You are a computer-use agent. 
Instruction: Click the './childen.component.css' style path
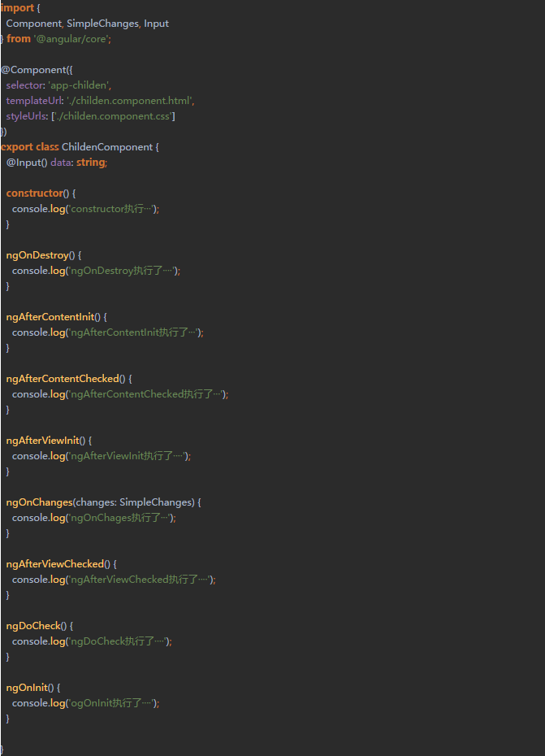pyautogui.click(x=113, y=116)
